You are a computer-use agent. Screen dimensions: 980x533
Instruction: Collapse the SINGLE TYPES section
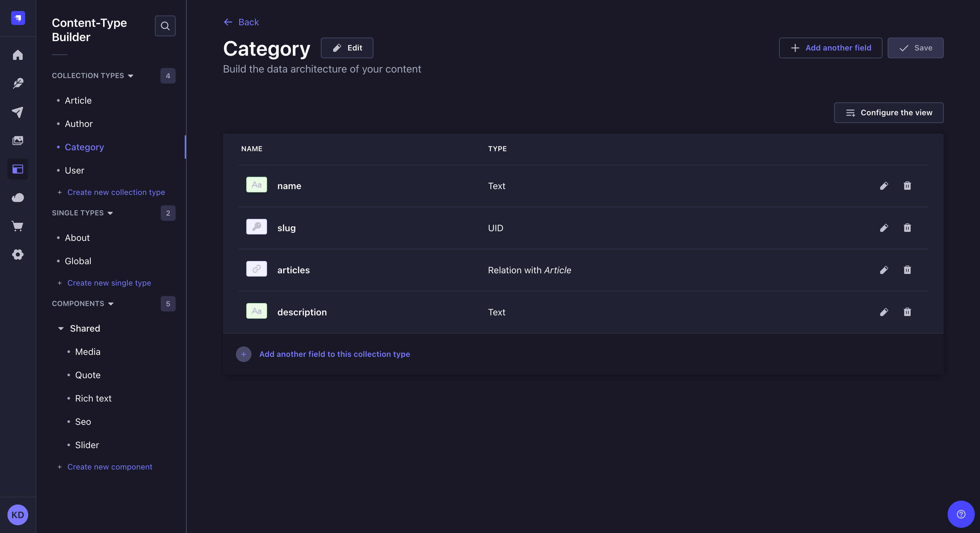(110, 213)
